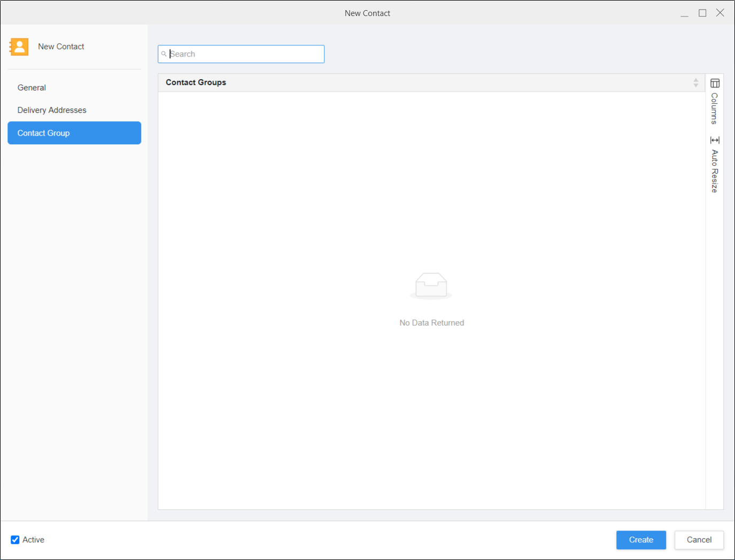Switch to the General section
This screenshot has height=560, width=735.
(32, 88)
